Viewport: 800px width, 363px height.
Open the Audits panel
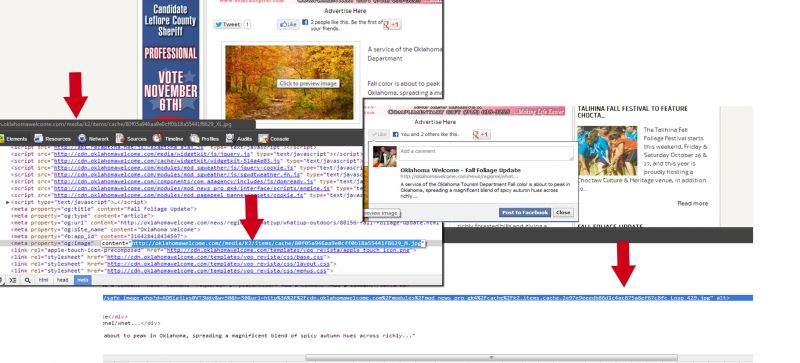click(x=239, y=139)
